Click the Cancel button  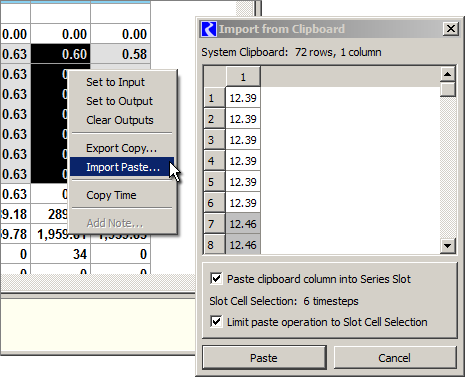394,358
